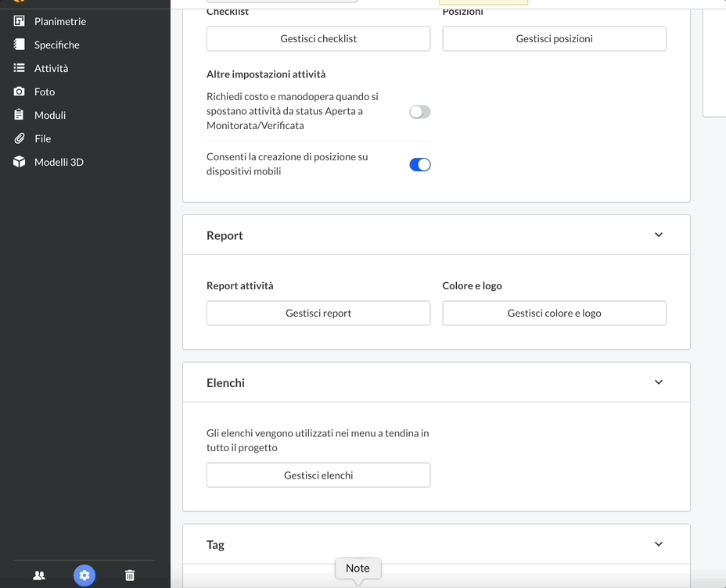Collapse the Tag section chevron
Image resolution: width=726 pixels, height=588 pixels.
point(659,544)
